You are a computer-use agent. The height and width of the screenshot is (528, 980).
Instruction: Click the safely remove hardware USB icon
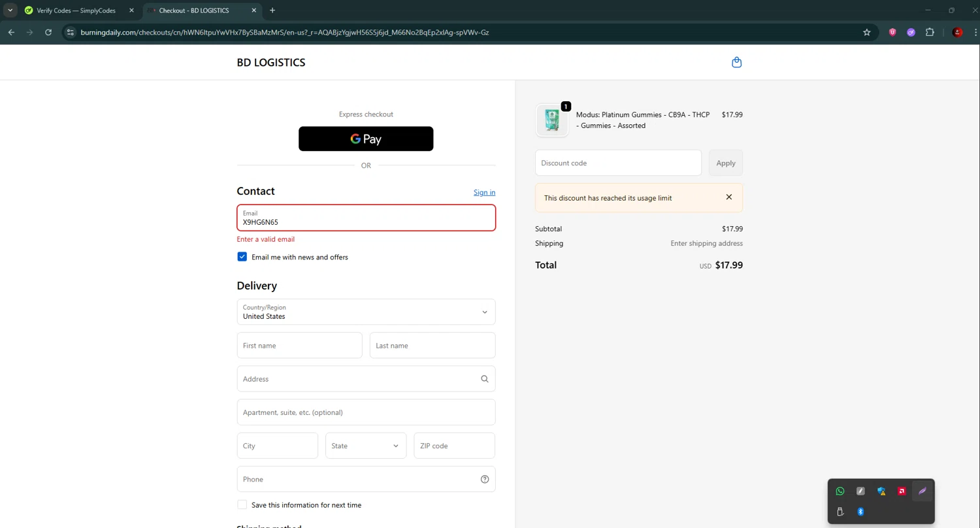[x=840, y=512]
